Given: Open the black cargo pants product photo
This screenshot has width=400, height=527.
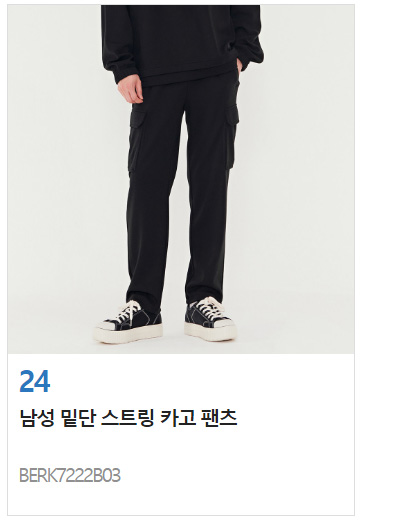Looking at the screenshot, I should (x=181, y=179).
